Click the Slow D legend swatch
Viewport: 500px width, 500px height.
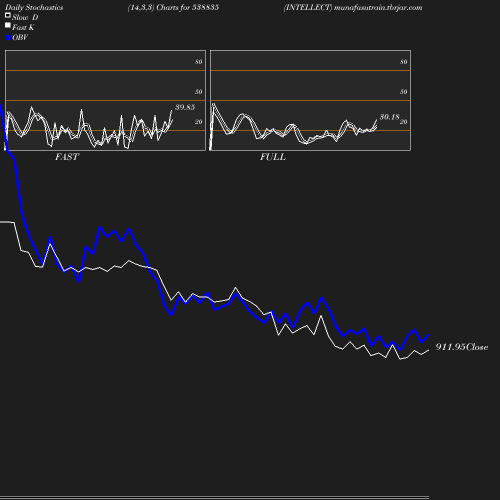point(8,15)
